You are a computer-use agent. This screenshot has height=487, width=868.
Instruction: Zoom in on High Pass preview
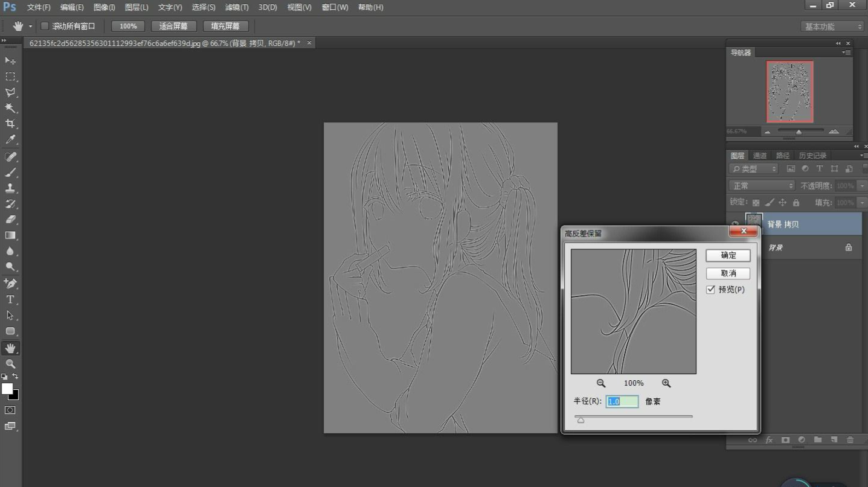pyautogui.click(x=666, y=383)
